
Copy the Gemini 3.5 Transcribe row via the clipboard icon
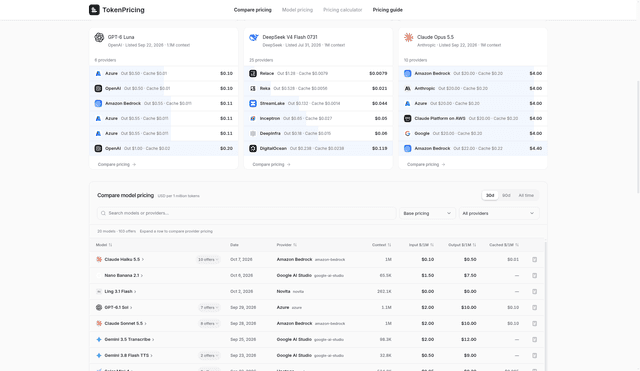coord(535,340)
